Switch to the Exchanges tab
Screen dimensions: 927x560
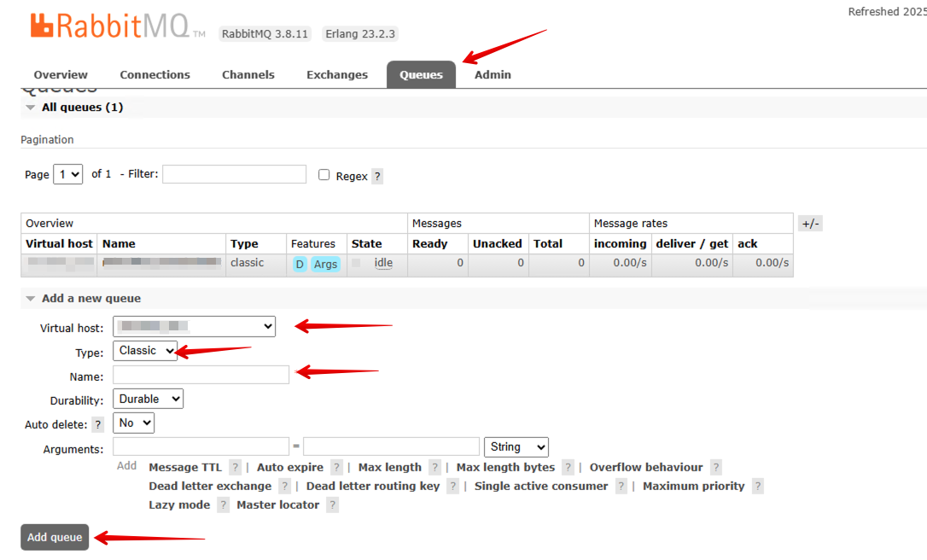click(336, 75)
